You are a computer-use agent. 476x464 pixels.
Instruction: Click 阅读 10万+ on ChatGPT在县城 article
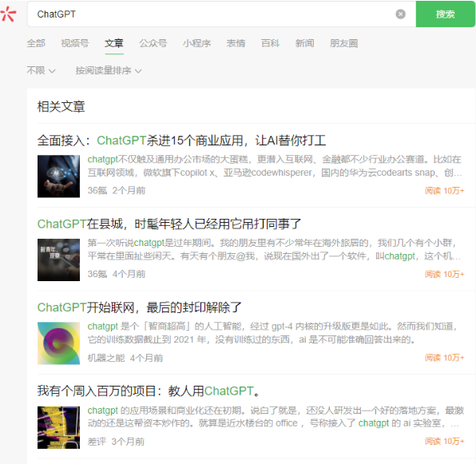444,275
